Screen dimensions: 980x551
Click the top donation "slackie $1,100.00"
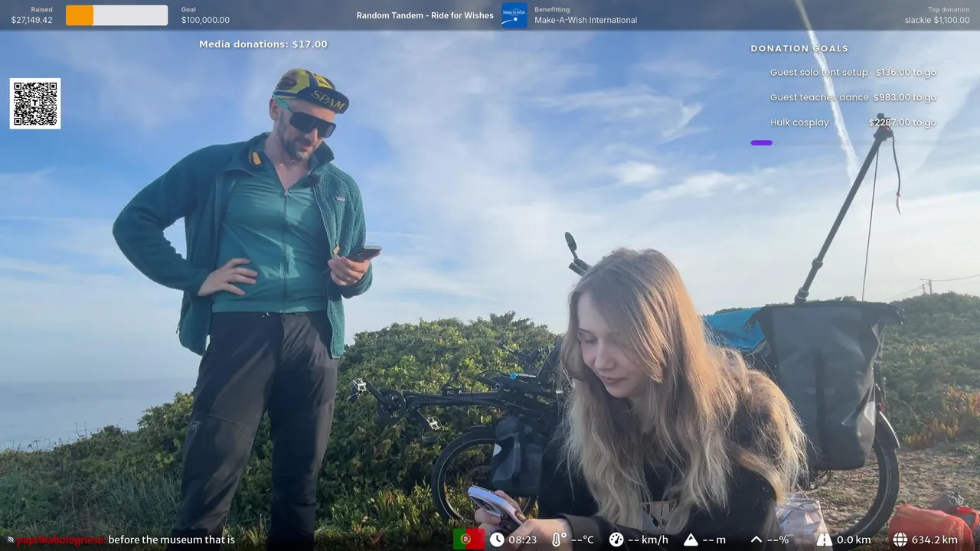point(937,21)
